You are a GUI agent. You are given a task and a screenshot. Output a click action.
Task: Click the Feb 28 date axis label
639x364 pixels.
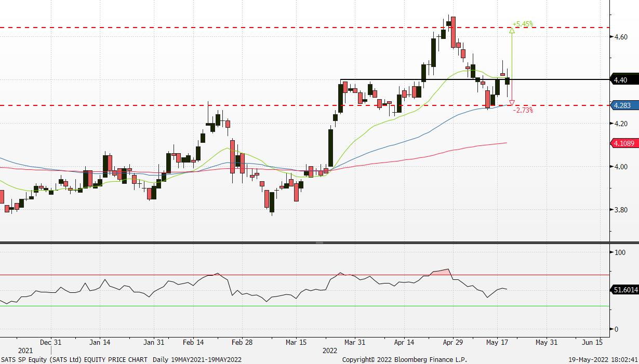(242, 342)
